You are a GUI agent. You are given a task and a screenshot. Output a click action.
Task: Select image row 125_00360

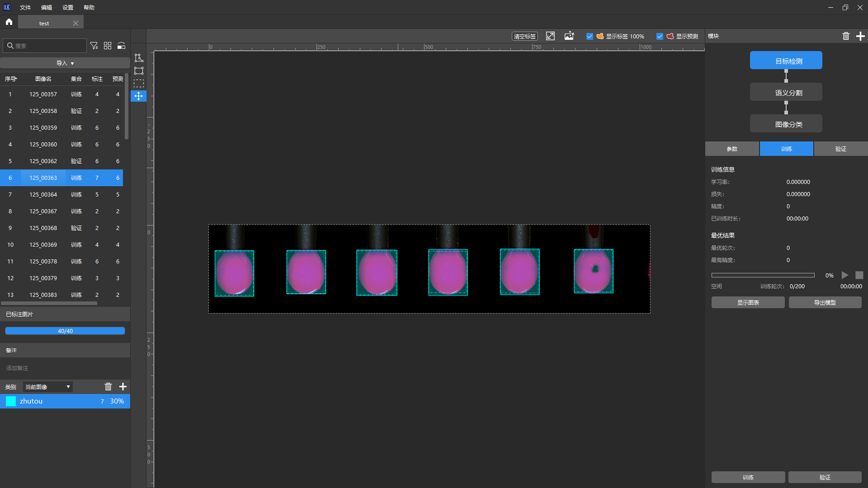61,144
